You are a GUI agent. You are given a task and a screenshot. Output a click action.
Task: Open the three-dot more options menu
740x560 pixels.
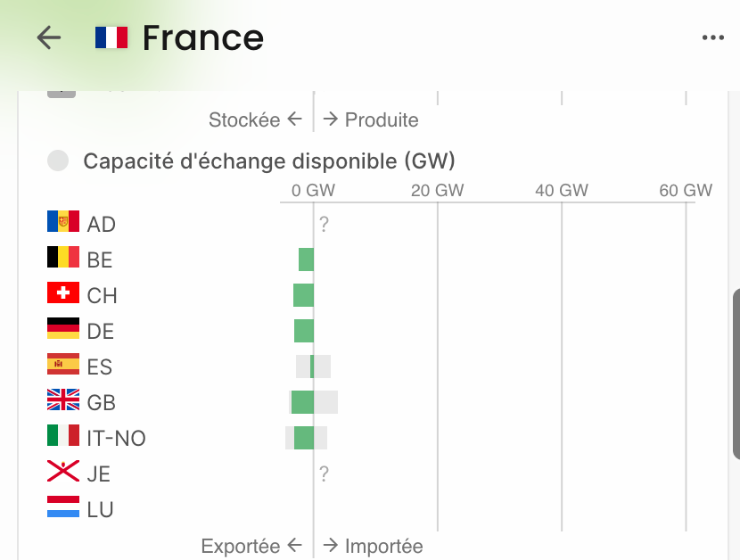(x=712, y=37)
